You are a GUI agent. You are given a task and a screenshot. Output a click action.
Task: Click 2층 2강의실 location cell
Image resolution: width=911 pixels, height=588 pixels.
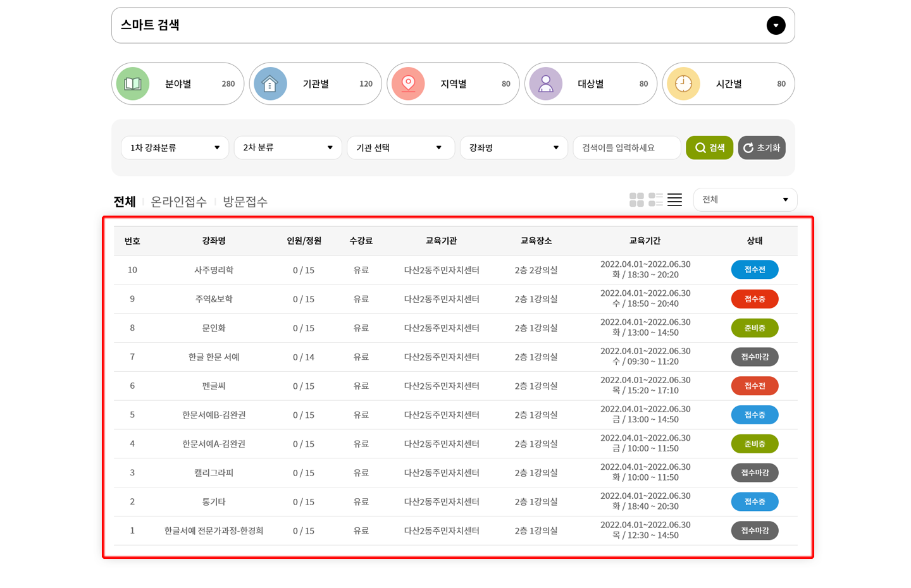536,270
